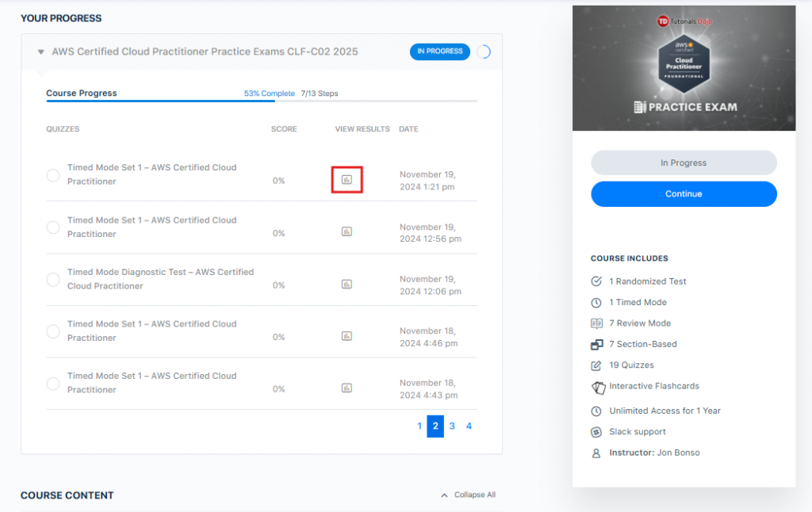Go to page 4 of quiz results
Screen dimensions: 812x512
click(469, 426)
